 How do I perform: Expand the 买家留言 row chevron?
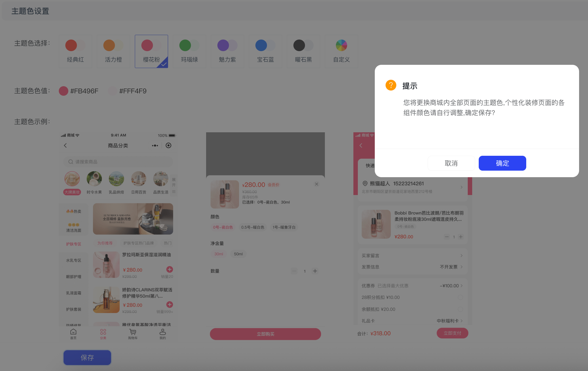point(461,256)
